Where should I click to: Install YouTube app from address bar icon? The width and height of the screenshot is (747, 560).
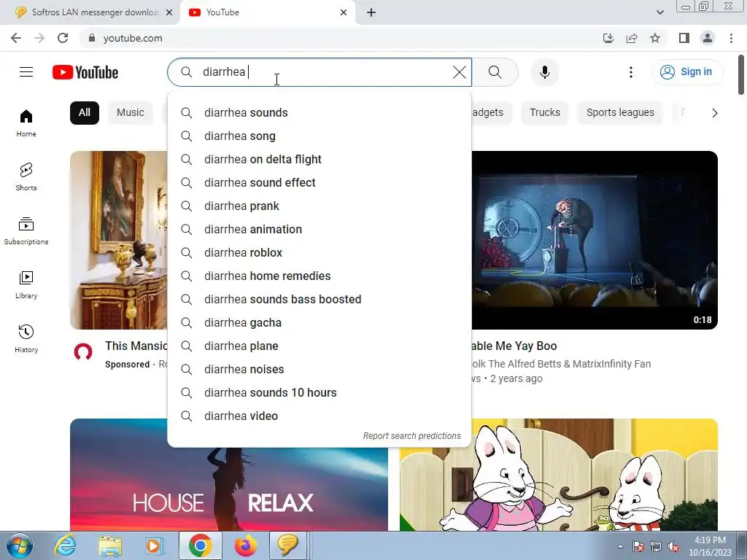(x=608, y=38)
